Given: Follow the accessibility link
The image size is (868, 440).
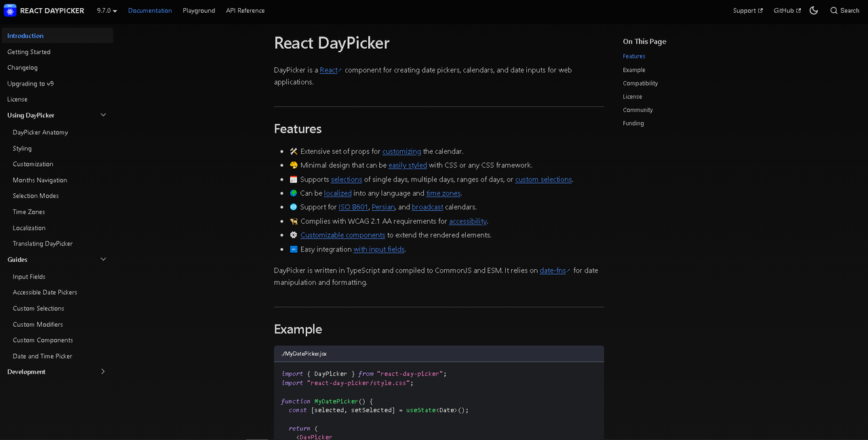Looking at the screenshot, I should pyautogui.click(x=468, y=221).
